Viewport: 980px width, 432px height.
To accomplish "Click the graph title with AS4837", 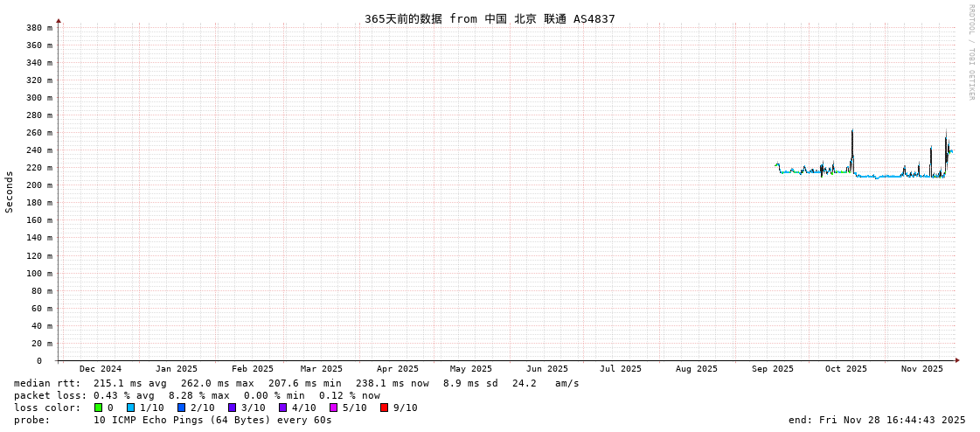I will [x=490, y=18].
